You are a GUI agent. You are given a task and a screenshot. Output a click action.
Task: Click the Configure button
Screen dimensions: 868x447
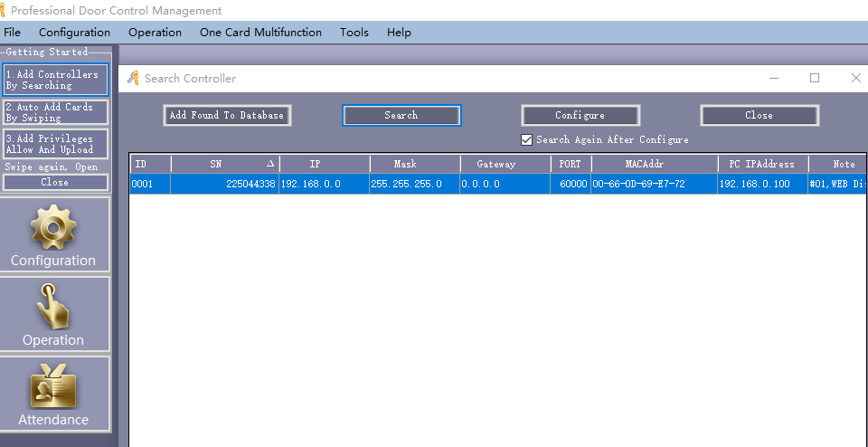coord(580,115)
